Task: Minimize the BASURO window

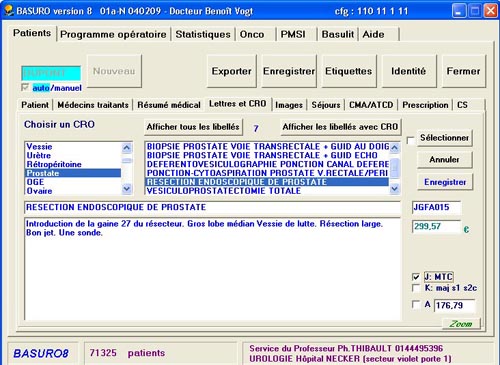Action: pyautogui.click(x=459, y=11)
